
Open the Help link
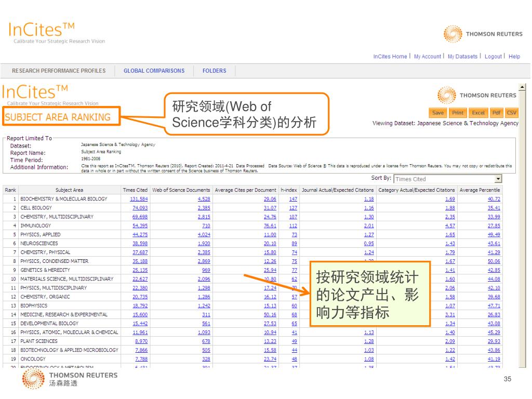tap(514, 57)
